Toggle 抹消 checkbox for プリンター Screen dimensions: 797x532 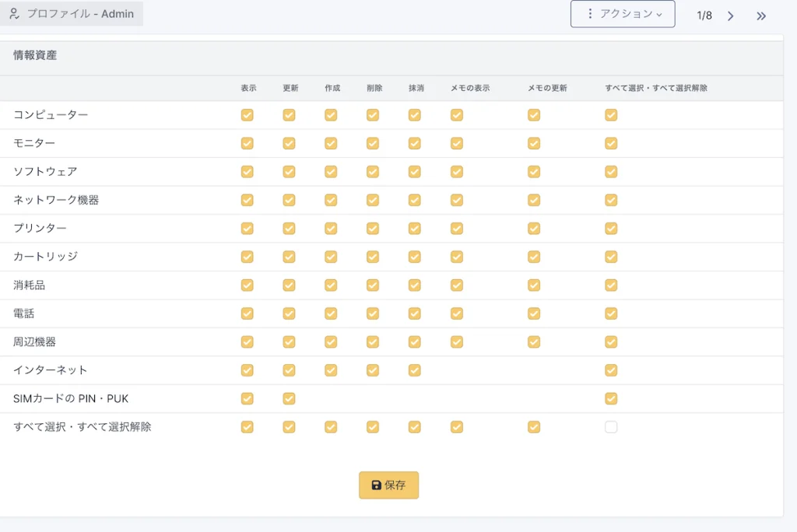(415, 229)
